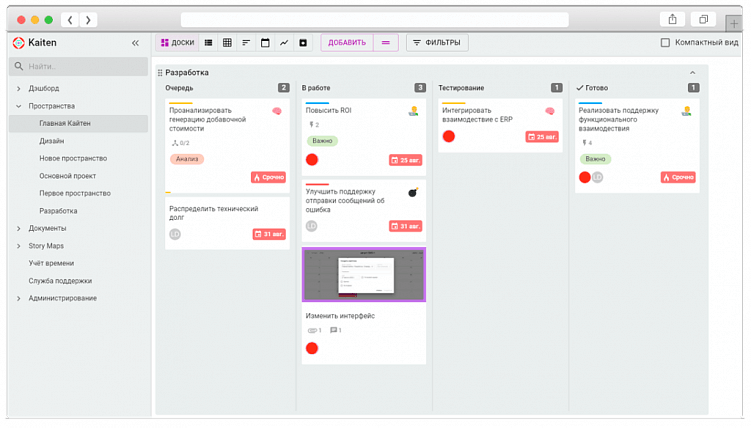This screenshot has height=428, width=751.
Task: Click the Анализ tag
Action: coord(187,159)
